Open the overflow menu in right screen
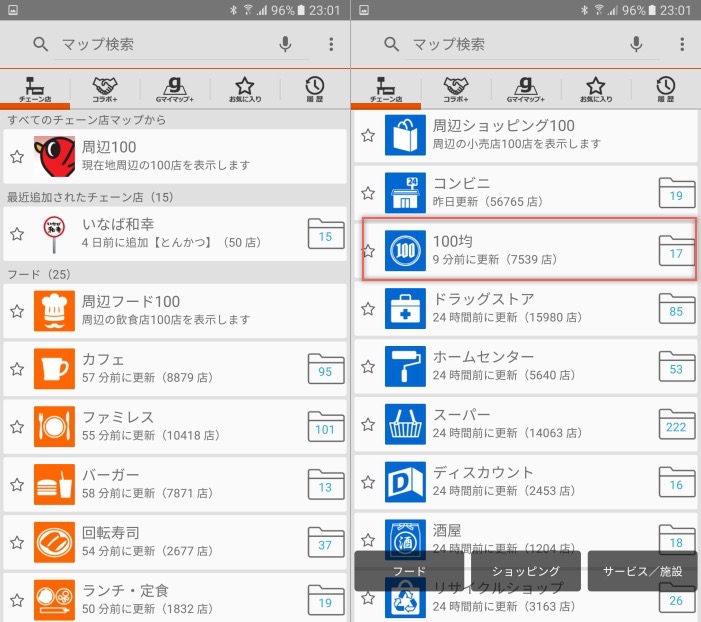This screenshot has width=701, height=622. click(x=682, y=44)
